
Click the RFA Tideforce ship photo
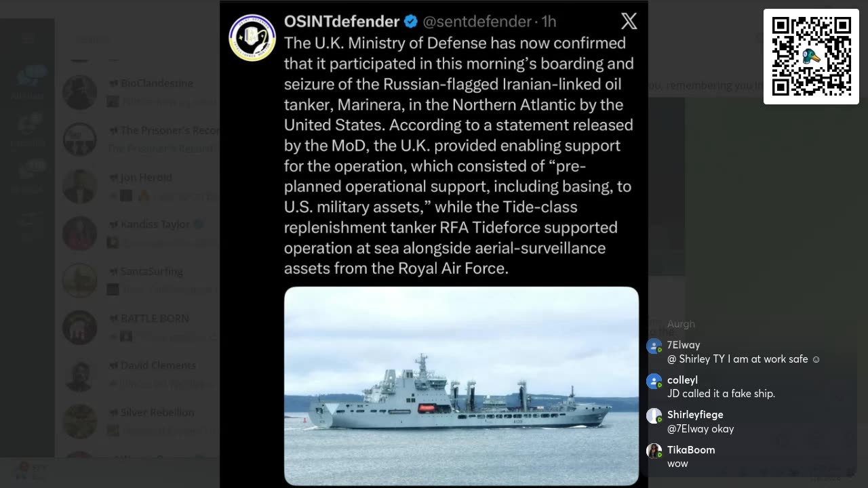pyautogui.click(x=461, y=385)
